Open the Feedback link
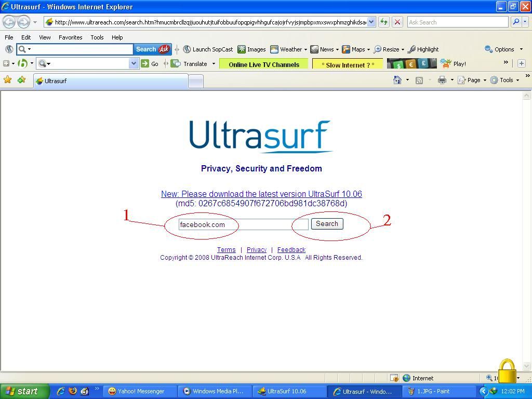This screenshot has width=532, height=399. click(291, 250)
